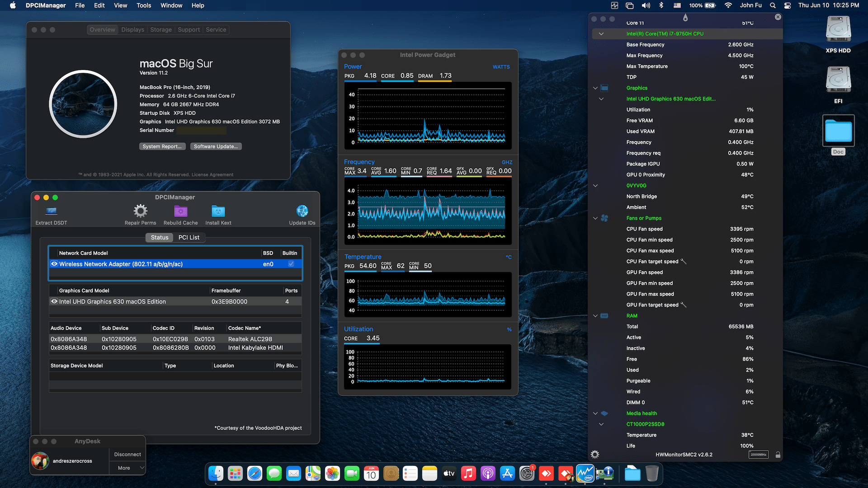Click the Rebuild Cache icon in DPCIManager

coord(180,211)
